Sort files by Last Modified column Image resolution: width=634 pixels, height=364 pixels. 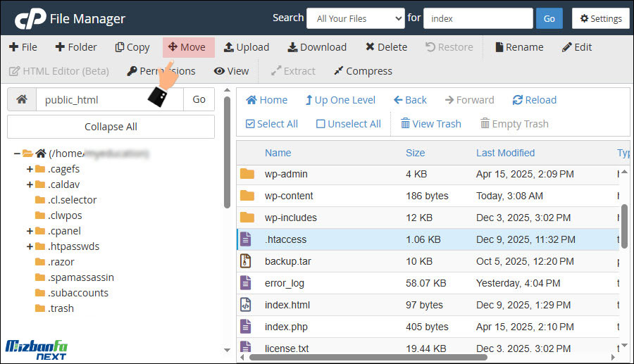click(x=505, y=153)
